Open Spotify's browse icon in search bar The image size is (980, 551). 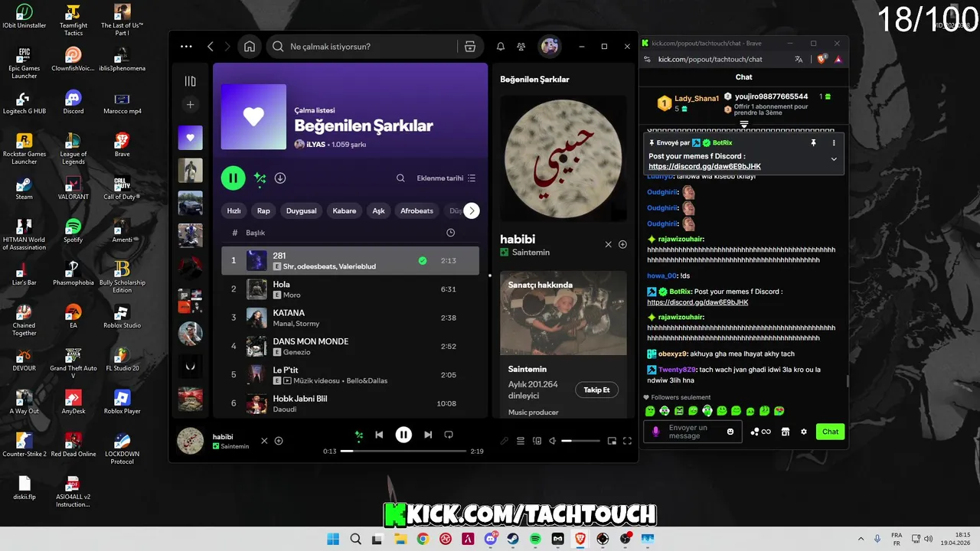(470, 47)
